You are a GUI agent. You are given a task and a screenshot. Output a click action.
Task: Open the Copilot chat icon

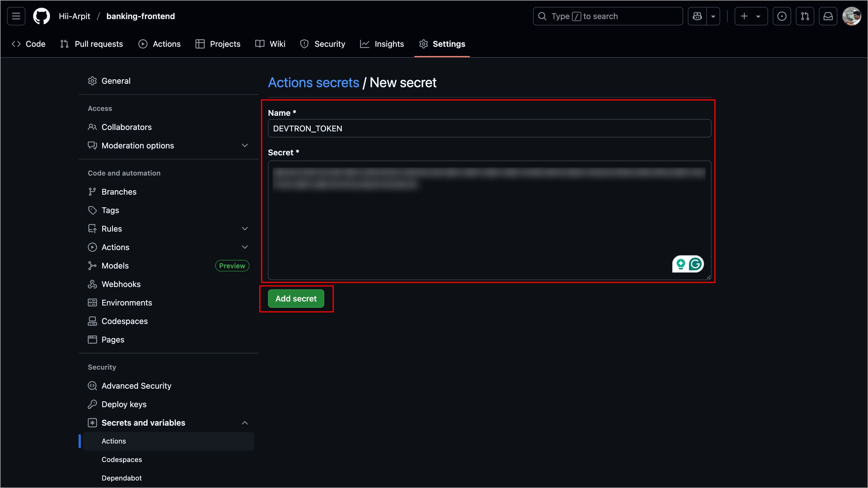[697, 16]
